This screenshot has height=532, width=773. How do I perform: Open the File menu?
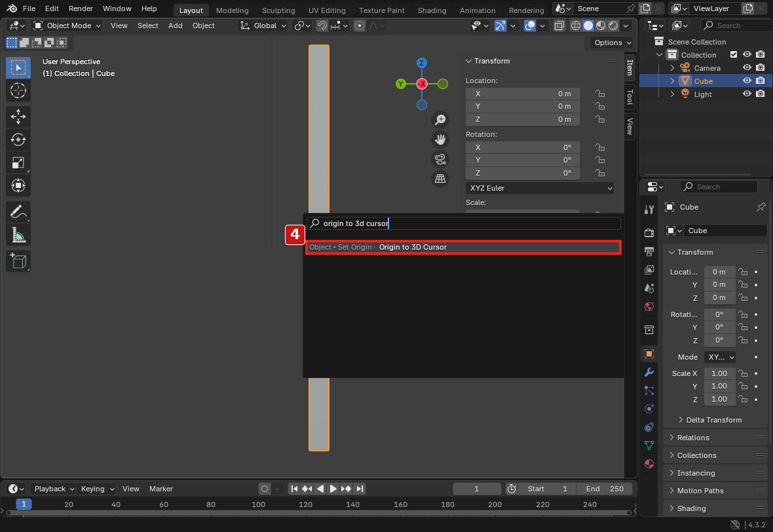(29, 9)
